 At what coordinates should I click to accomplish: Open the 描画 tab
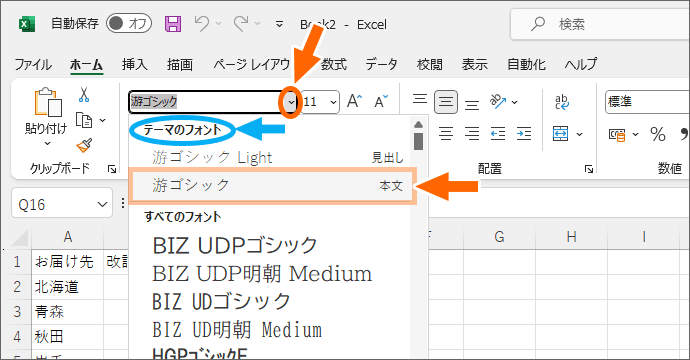[180, 64]
